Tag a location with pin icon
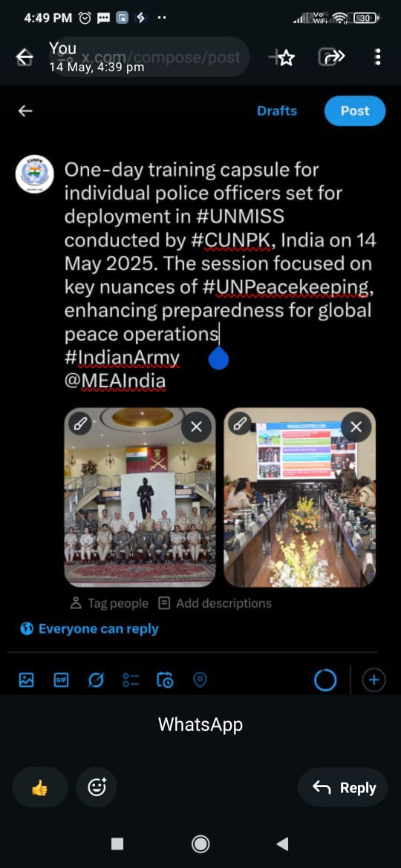Screen dimensions: 401x868 pos(200,680)
